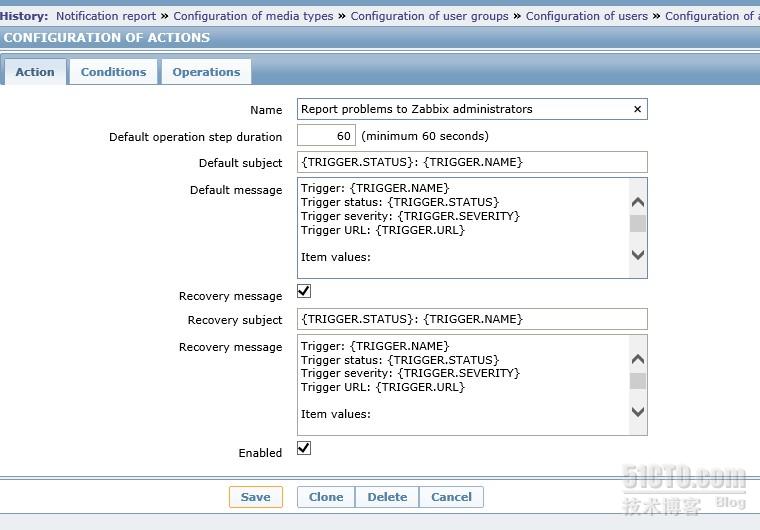
Task: Focus the Name input field
Action: click(x=472, y=109)
